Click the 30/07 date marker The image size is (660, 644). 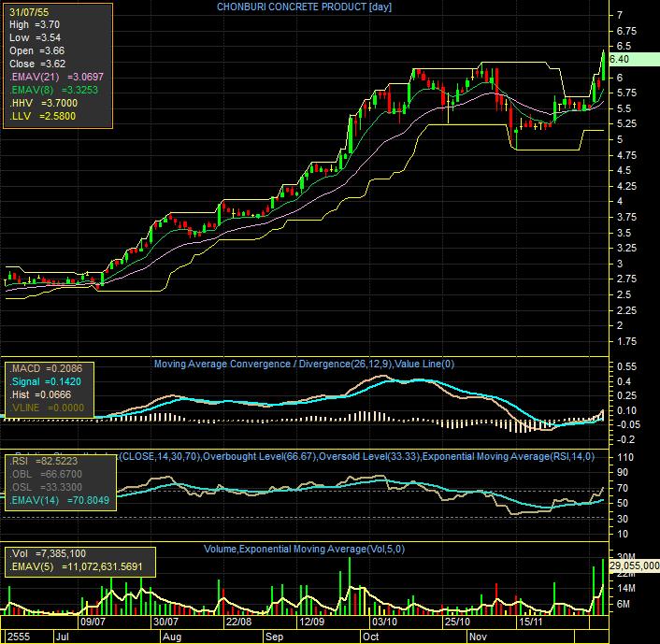coord(165,622)
